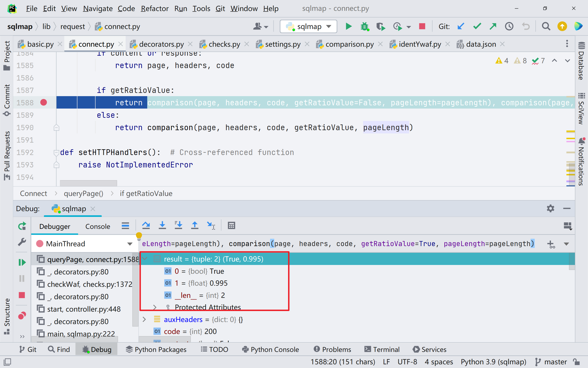The image size is (588, 368).
Task: Open the File menu
Action: coord(32,9)
